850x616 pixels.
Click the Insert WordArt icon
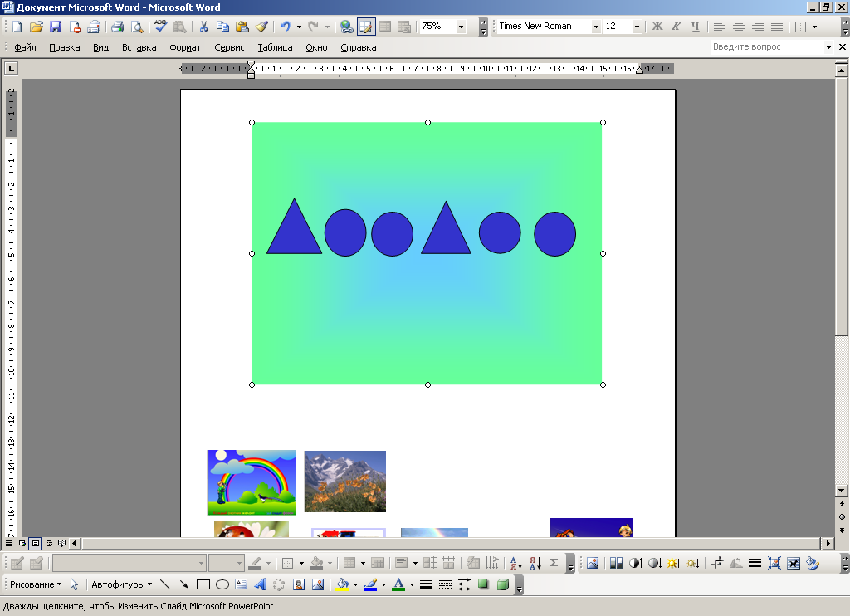coord(259,584)
